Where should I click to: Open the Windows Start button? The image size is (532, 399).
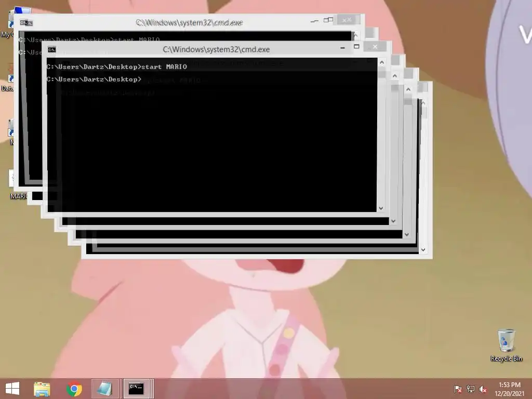pyautogui.click(x=12, y=389)
